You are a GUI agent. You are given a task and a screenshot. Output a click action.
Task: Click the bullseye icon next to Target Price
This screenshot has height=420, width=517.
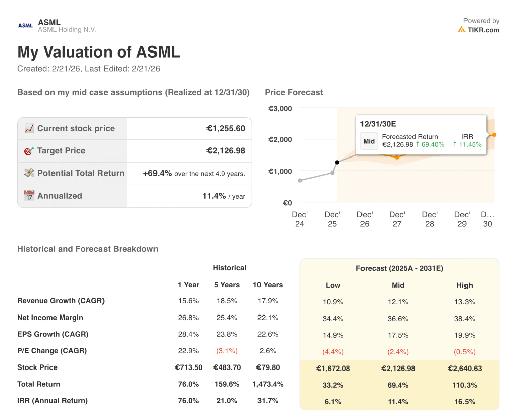(x=29, y=150)
